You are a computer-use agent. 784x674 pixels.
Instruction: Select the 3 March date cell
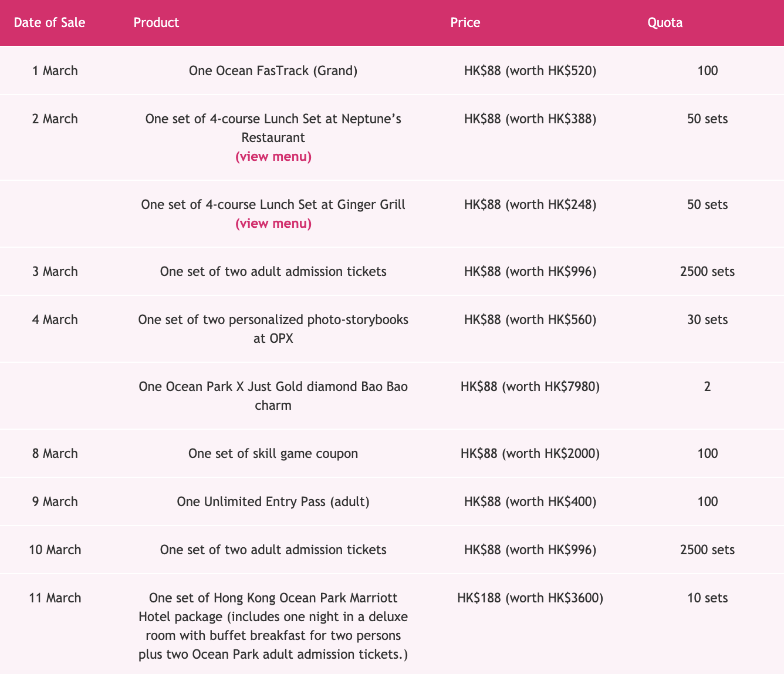[55, 271]
